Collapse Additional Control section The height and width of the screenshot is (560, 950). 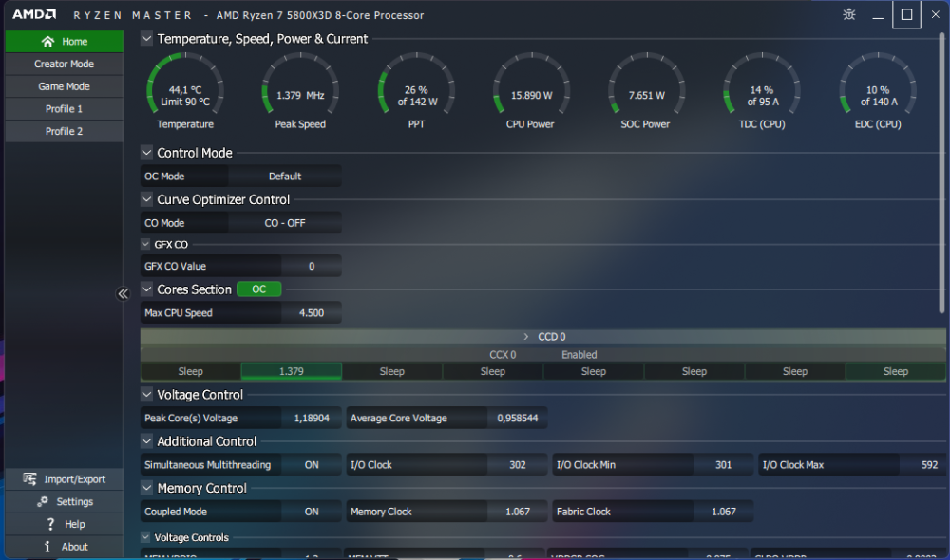(x=146, y=441)
